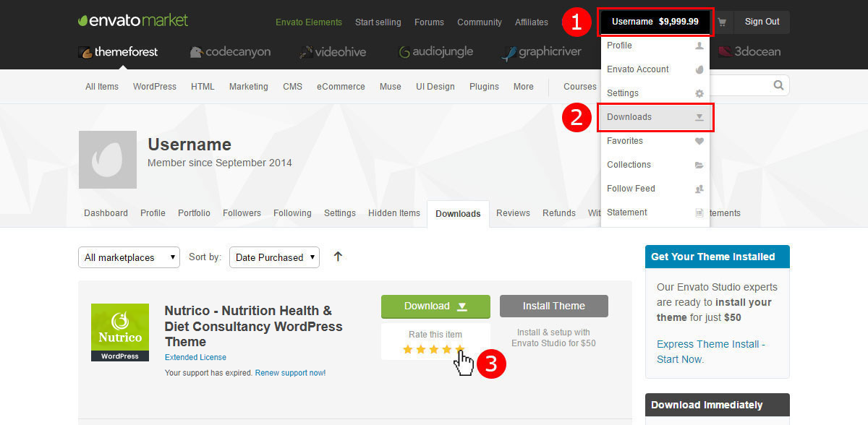Rate the item five stars
This screenshot has width=868, height=425.
(459, 350)
